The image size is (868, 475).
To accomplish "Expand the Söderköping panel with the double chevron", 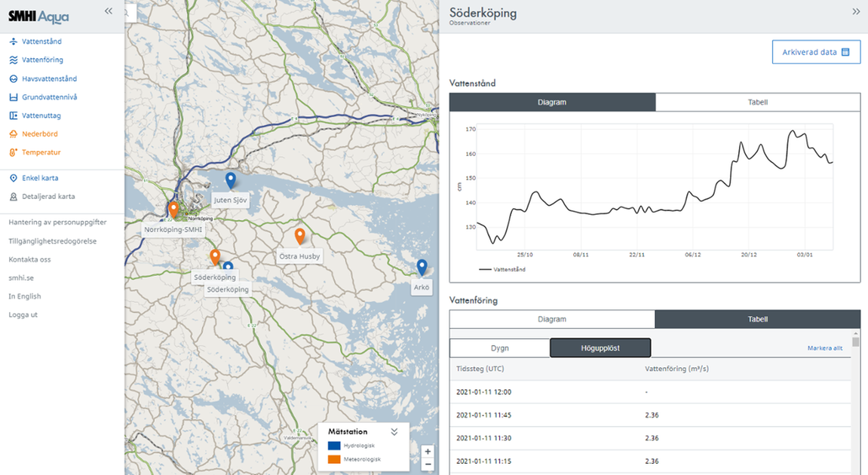I will (855, 11).
